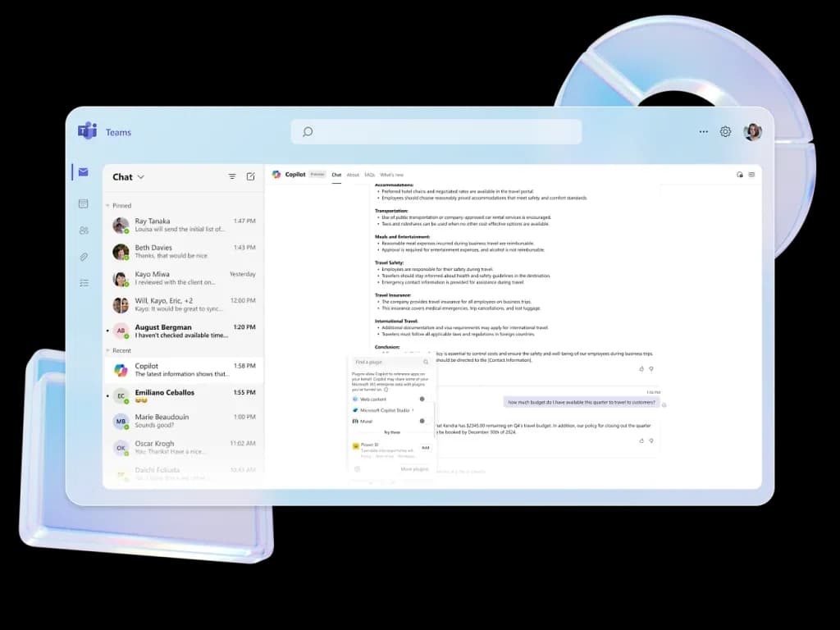
Task: Open Beth Davies chat
Action: (183, 252)
